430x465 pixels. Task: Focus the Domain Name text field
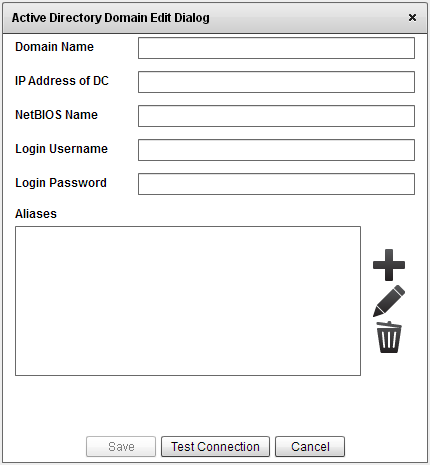pyautogui.click(x=276, y=48)
